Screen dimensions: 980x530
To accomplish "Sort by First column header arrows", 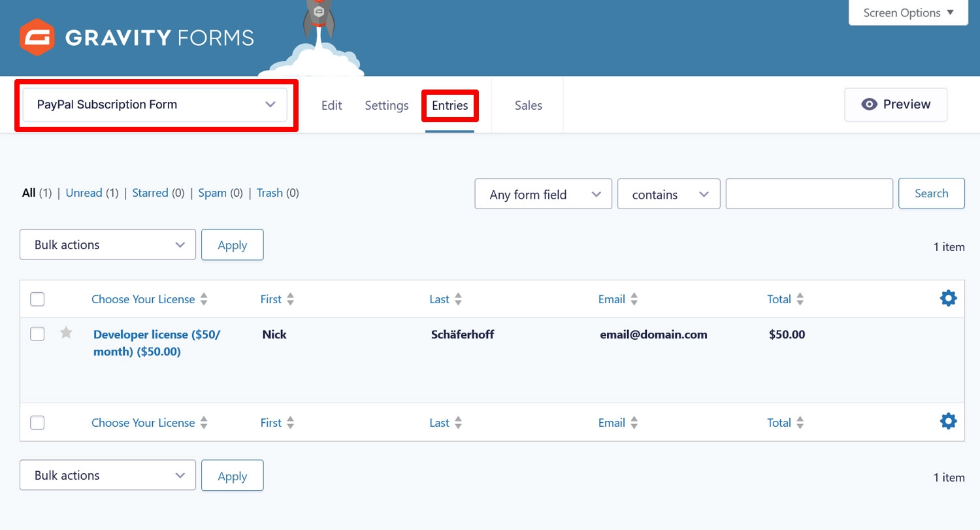I will click(x=290, y=299).
